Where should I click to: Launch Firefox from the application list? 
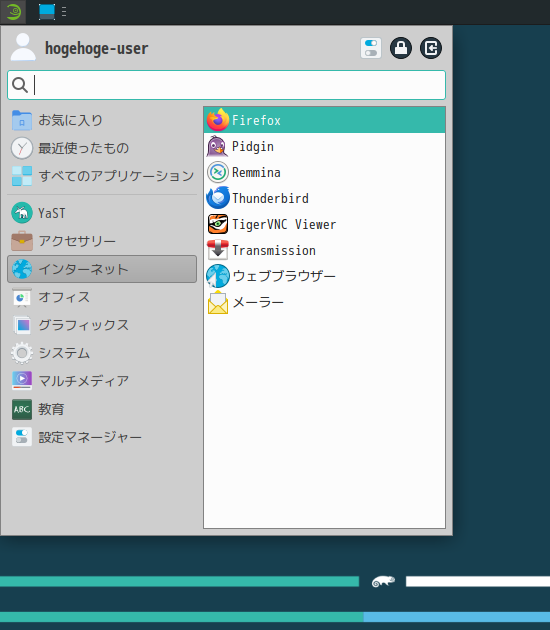tap(324, 120)
